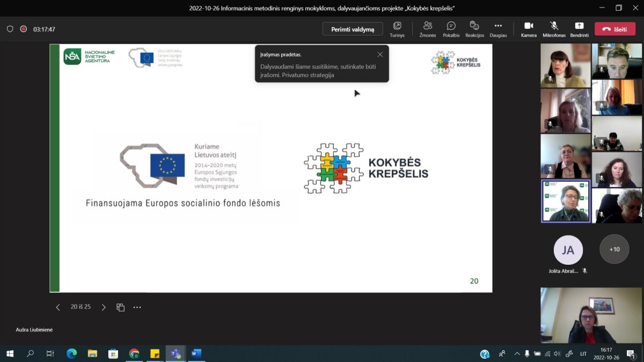Viewport: 644px width, 362px height.
Task: Click the +10 more participants circle
Action: click(614, 249)
